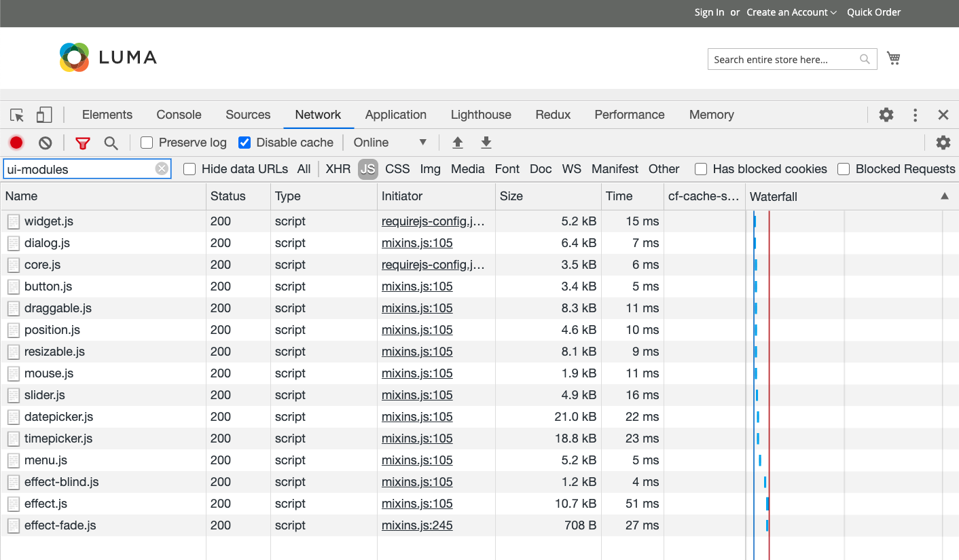This screenshot has width=959, height=560.
Task: Clear the network log
Action: click(x=45, y=143)
